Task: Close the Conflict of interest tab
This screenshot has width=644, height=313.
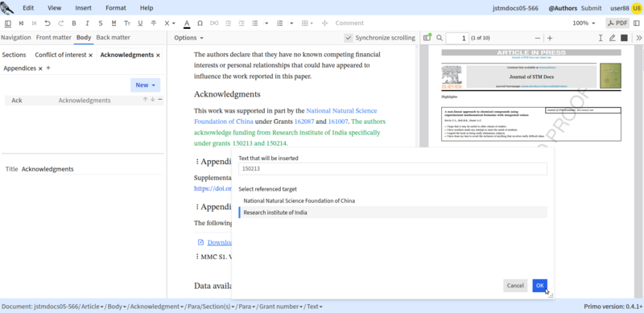Action: pyautogui.click(x=90, y=55)
